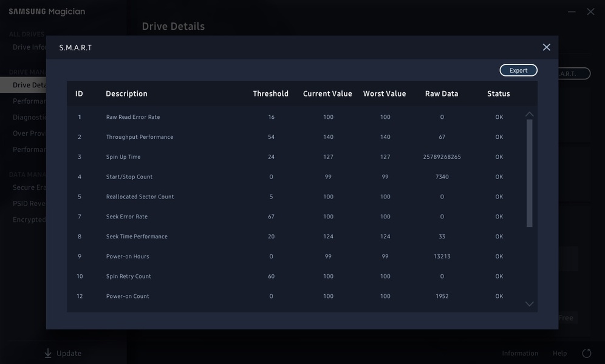Open the Help link in footer
The image size is (605, 364).
(x=559, y=353)
